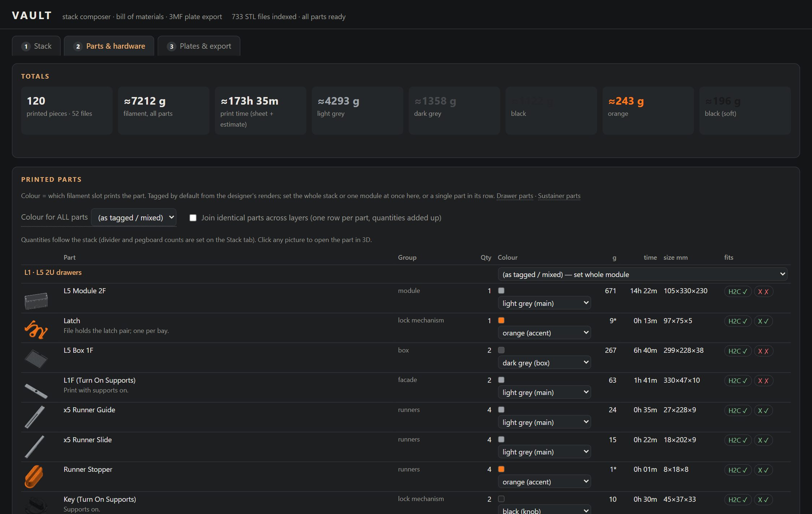Click the orange filament total card
Screen dimensions: 812x514
click(648, 110)
